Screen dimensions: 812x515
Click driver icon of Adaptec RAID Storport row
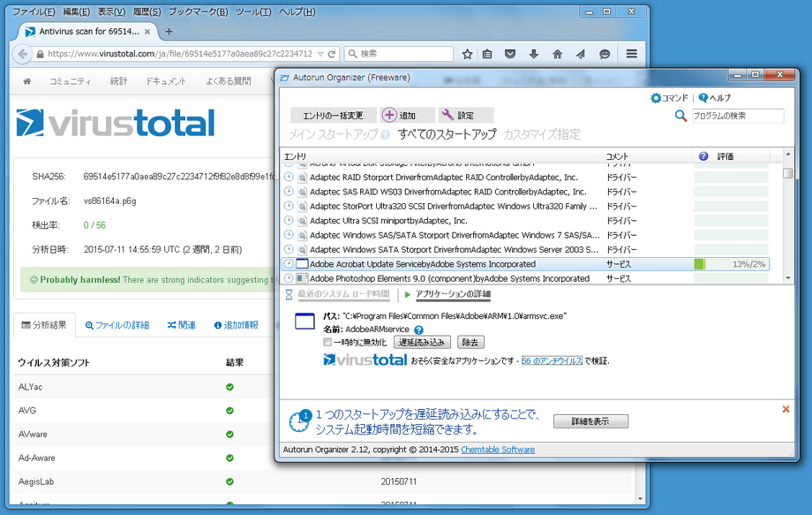[302, 178]
